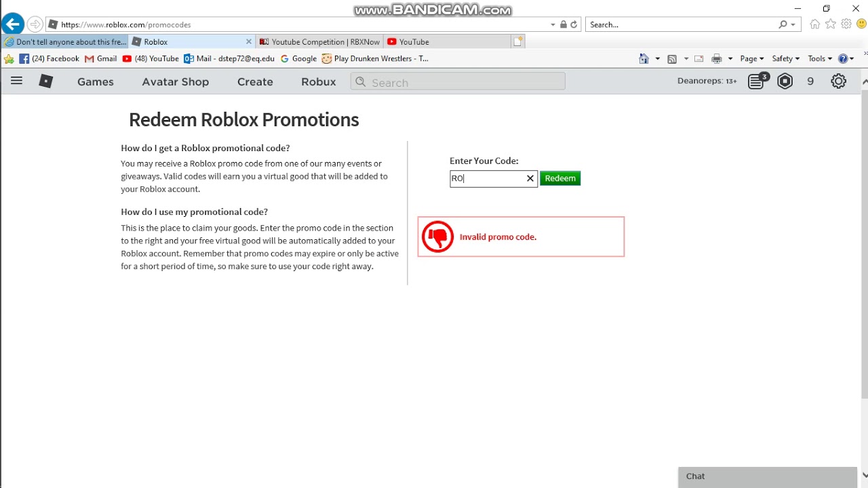Switch to "Don't tell anyone about this fre..." tab
The height and width of the screenshot is (488, 868).
(65, 41)
